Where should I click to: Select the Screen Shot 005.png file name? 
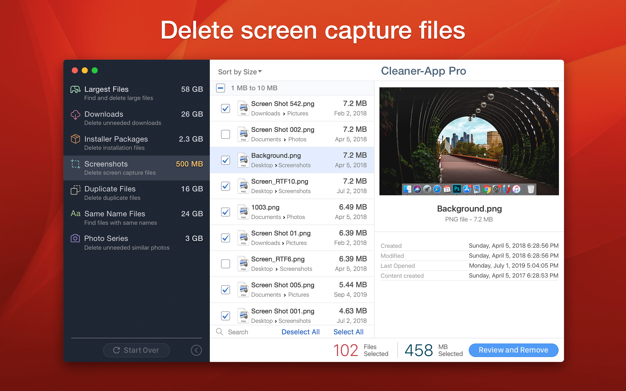coord(283,285)
